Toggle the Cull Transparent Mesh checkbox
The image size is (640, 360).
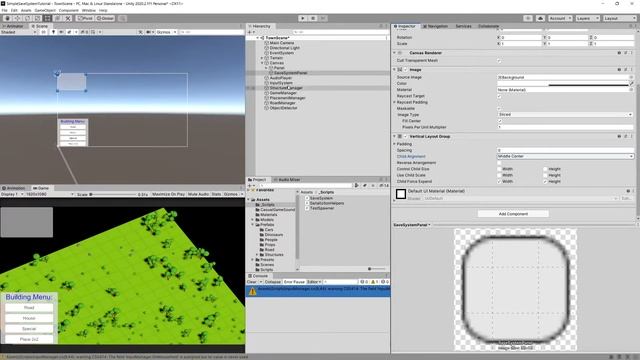499,60
